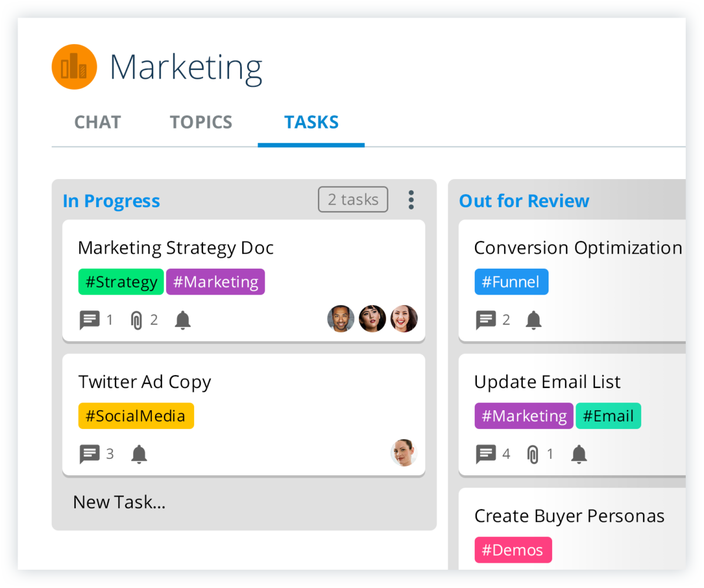
Task: Click New Task field in In Progress
Action: click(x=119, y=502)
